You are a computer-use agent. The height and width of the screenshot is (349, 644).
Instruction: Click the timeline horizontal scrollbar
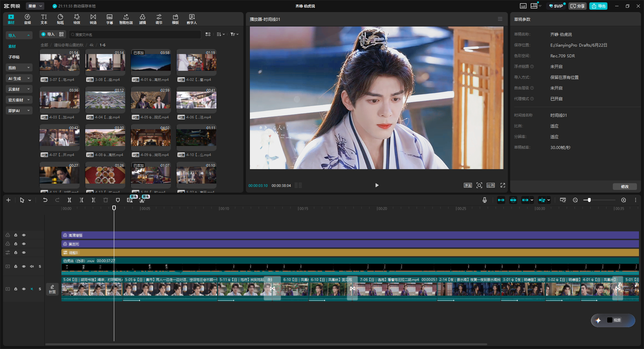(266, 344)
